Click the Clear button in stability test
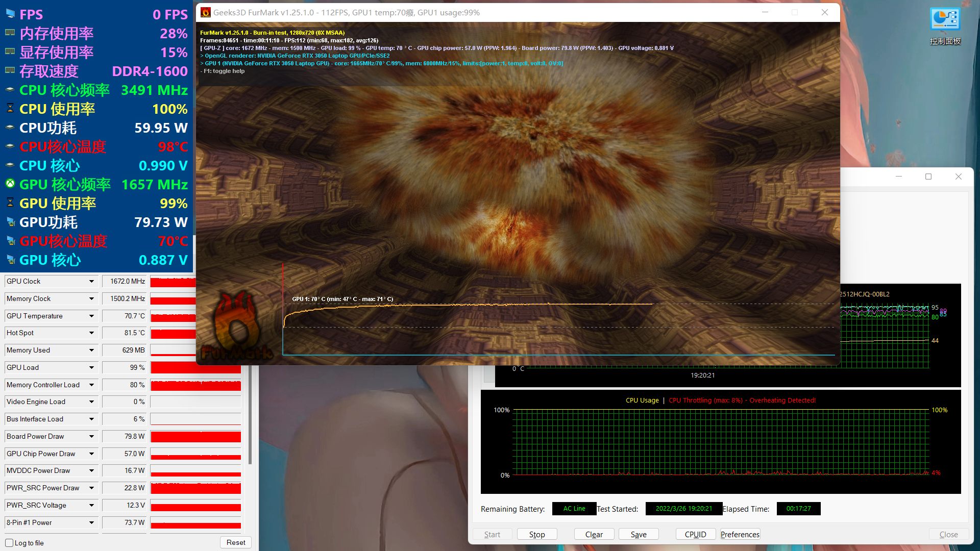The height and width of the screenshot is (551, 980). (594, 534)
